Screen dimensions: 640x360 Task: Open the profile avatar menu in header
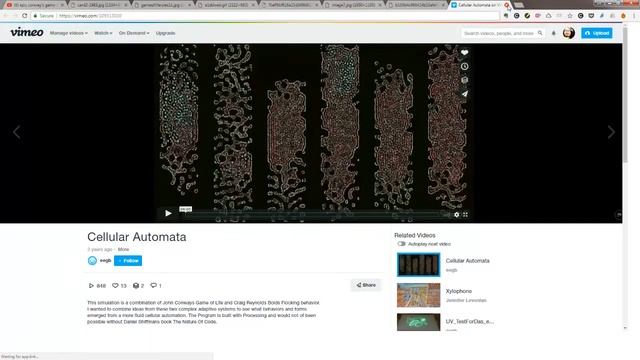[569, 33]
